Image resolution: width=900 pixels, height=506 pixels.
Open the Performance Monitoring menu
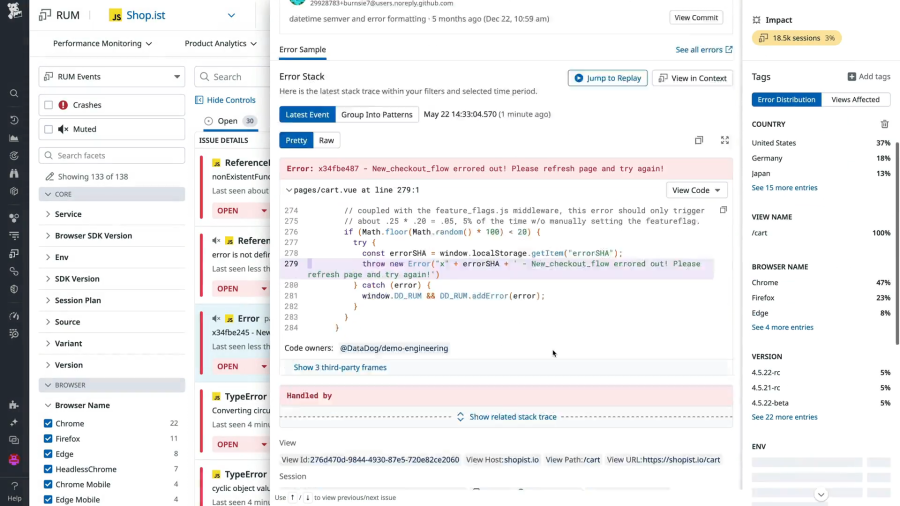(102, 43)
